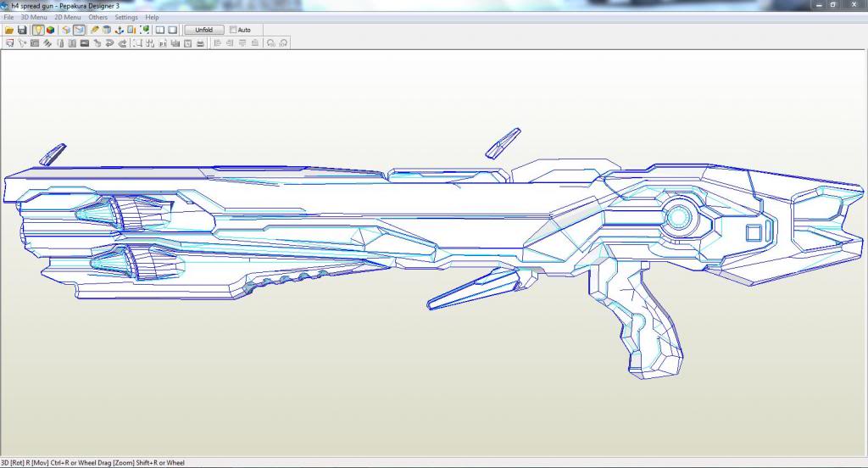Click the redo curved arrow icon
Image resolution: width=868 pixels, height=468 pixels.
pos(122,43)
